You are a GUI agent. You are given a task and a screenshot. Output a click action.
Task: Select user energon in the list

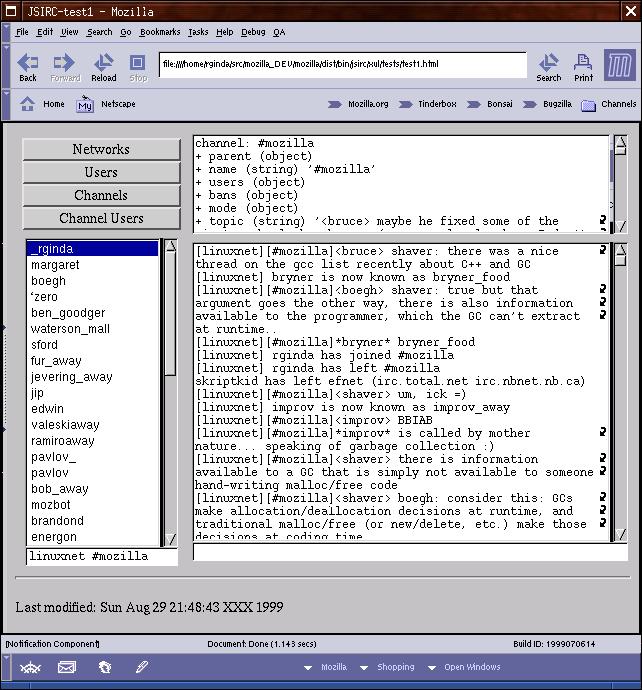[x=92, y=537]
